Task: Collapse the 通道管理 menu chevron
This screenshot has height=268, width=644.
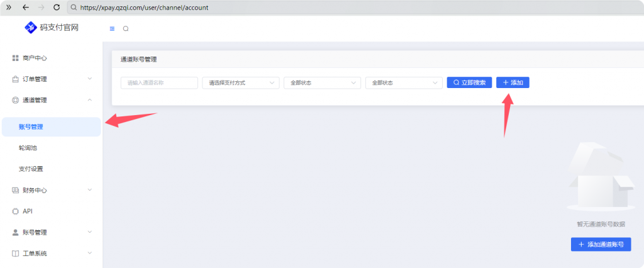Action: (90, 100)
